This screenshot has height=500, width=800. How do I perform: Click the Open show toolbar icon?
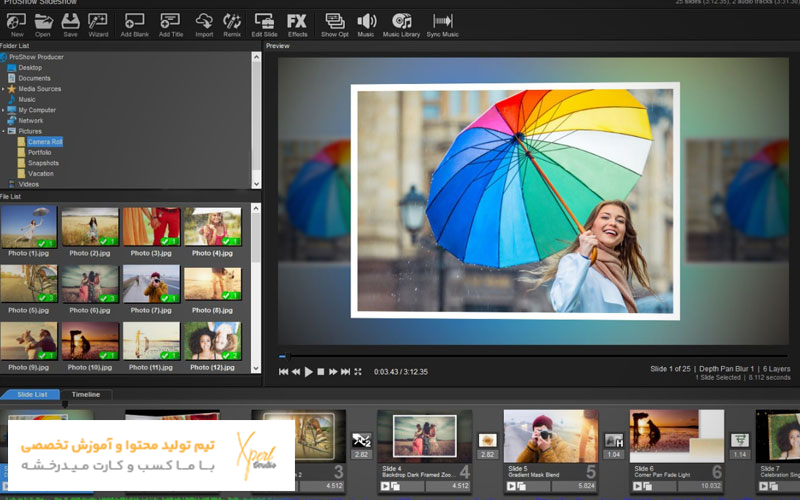[43, 24]
